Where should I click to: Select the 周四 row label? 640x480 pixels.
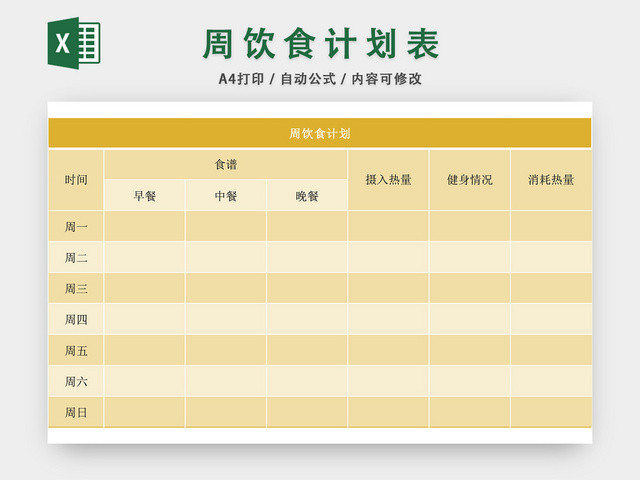click(x=76, y=319)
